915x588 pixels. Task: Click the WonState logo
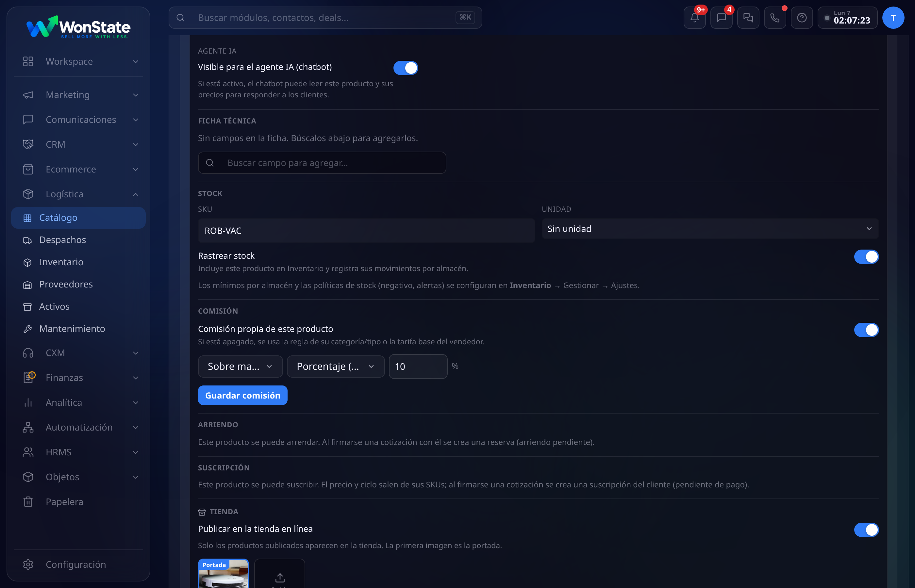tap(78, 27)
